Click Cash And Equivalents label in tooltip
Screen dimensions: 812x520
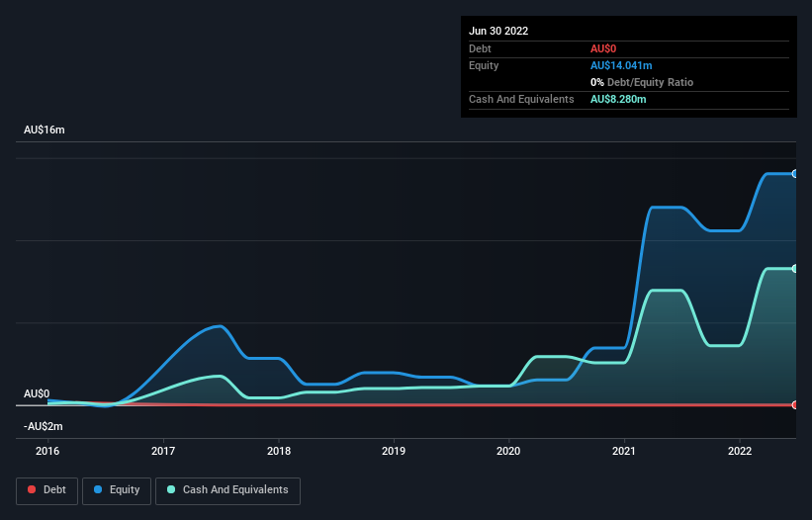(x=521, y=99)
